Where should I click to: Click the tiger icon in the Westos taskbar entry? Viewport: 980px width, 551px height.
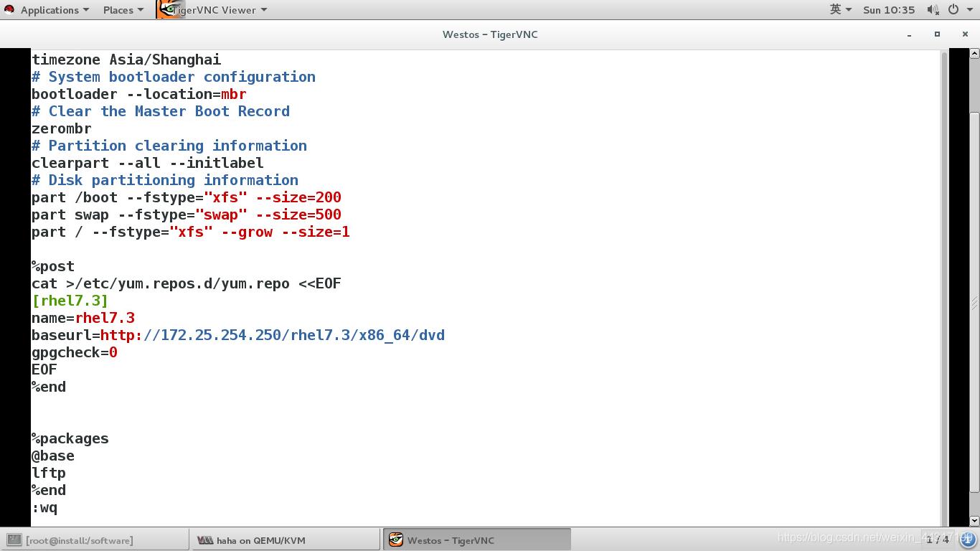pyautogui.click(x=396, y=540)
